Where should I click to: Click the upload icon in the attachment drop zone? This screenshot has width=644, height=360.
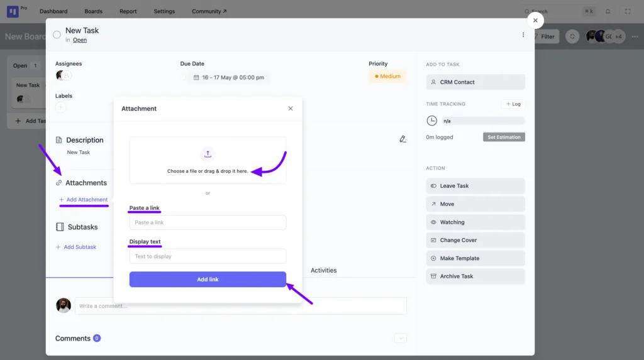point(208,154)
